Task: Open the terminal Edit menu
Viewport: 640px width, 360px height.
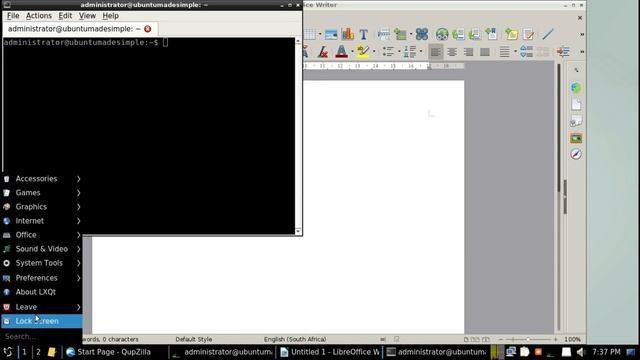Action: click(x=65, y=16)
